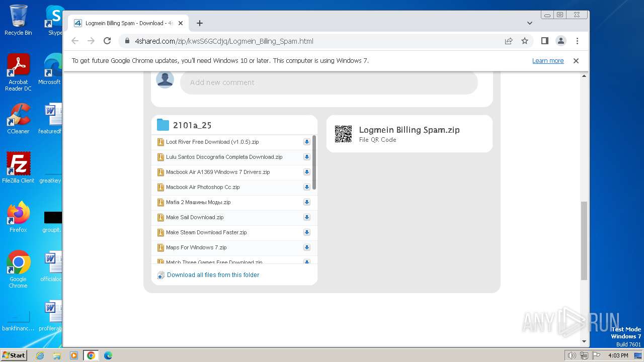
Task: Download Macbook Air Photoshop Cc zip arrow icon
Action: point(307,187)
